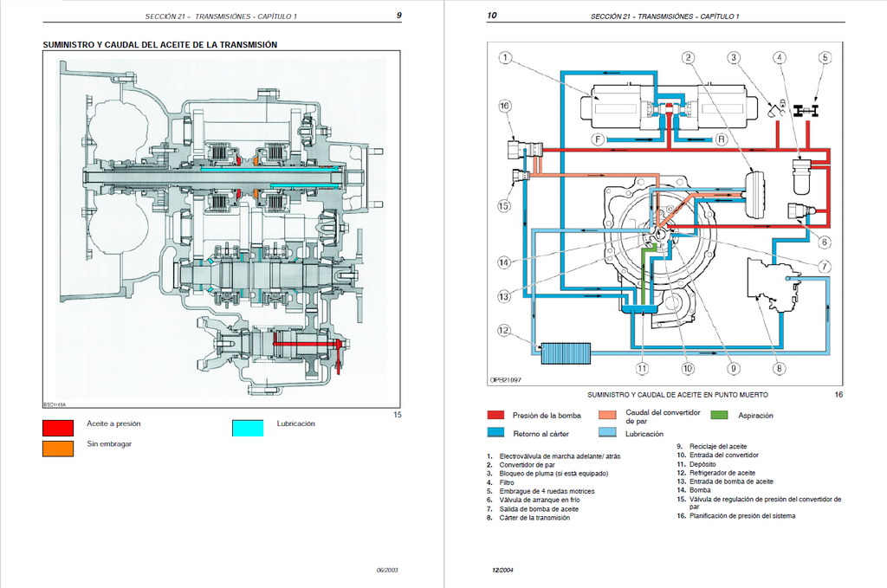The height and width of the screenshot is (588, 887).
Task: Click figure number 16 beside the caption
Action: click(838, 395)
